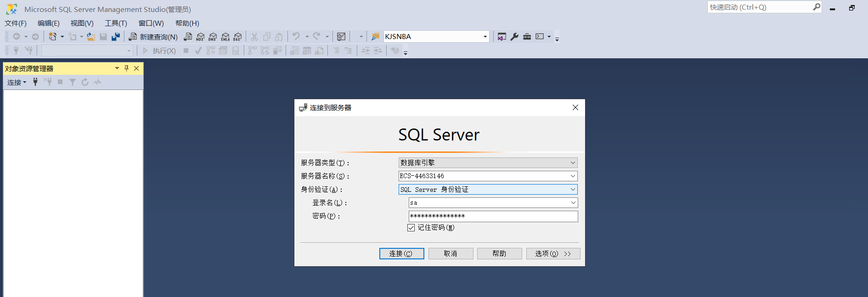The width and height of the screenshot is (868, 297).
Task: Click the DAX query icon
Action: click(237, 37)
